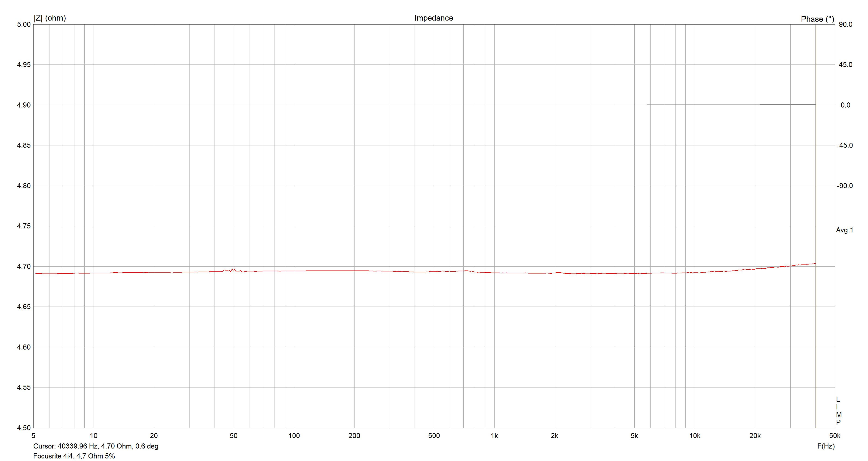Click the -90.0 phase axis value
This screenshot has width=868, height=461.
[x=845, y=186]
